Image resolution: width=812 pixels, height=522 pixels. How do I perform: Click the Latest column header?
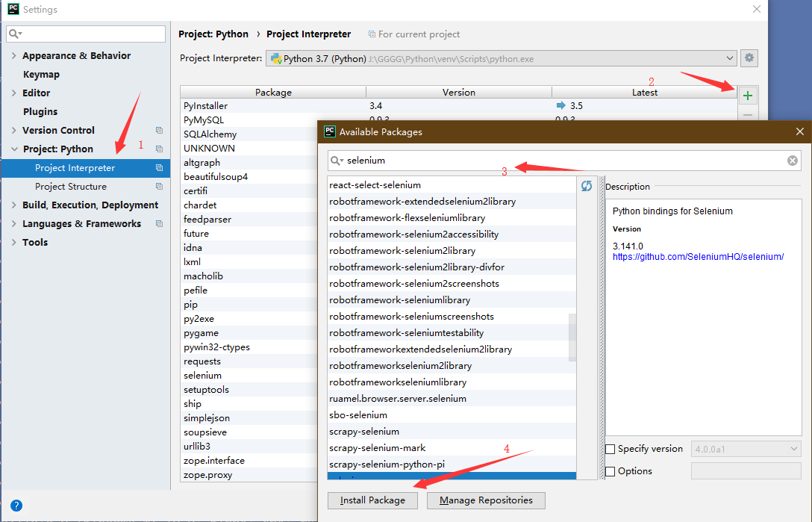(645, 93)
